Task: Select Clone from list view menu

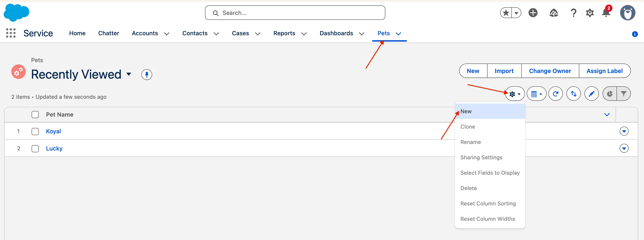Action: pos(467,127)
